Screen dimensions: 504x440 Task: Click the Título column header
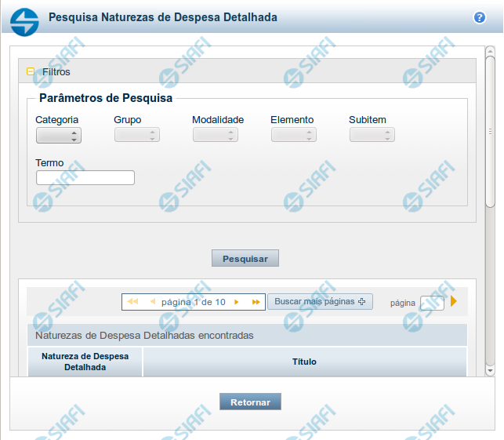(304, 362)
